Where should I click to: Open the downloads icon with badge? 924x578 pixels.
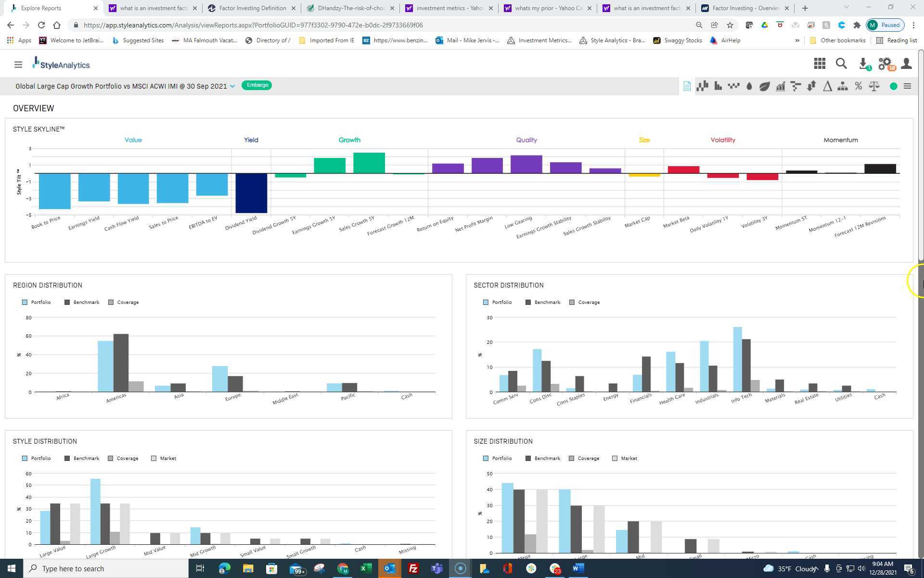point(863,64)
